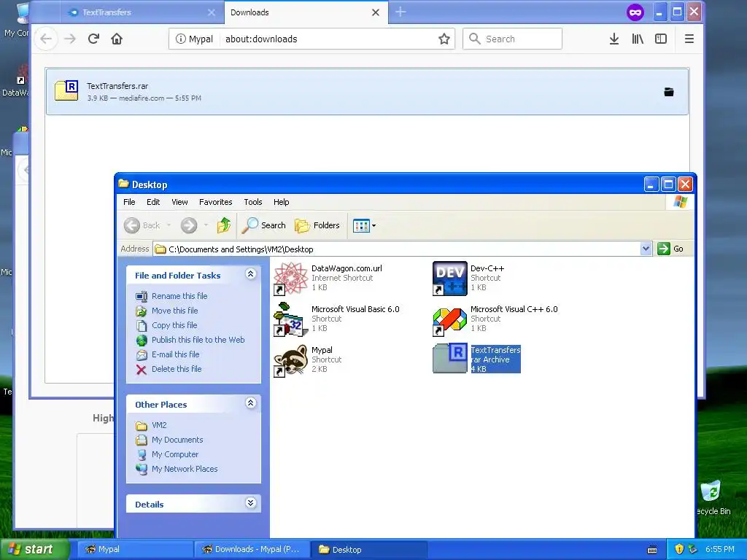This screenshot has width=747, height=560.
Task: Collapse File and Folder Tasks panel
Action: pyautogui.click(x=251, y=274)
